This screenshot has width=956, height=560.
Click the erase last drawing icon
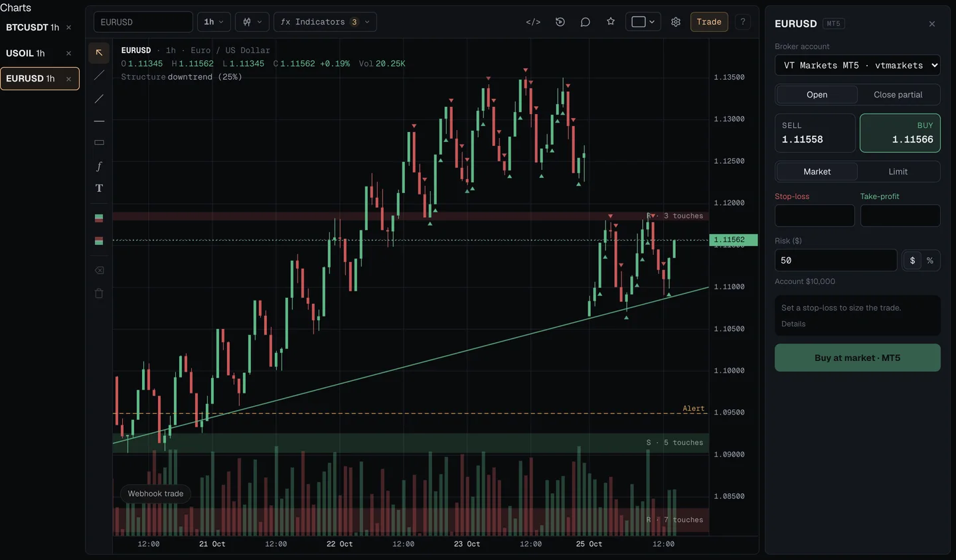pyautogui.click(x=99, y=271)
